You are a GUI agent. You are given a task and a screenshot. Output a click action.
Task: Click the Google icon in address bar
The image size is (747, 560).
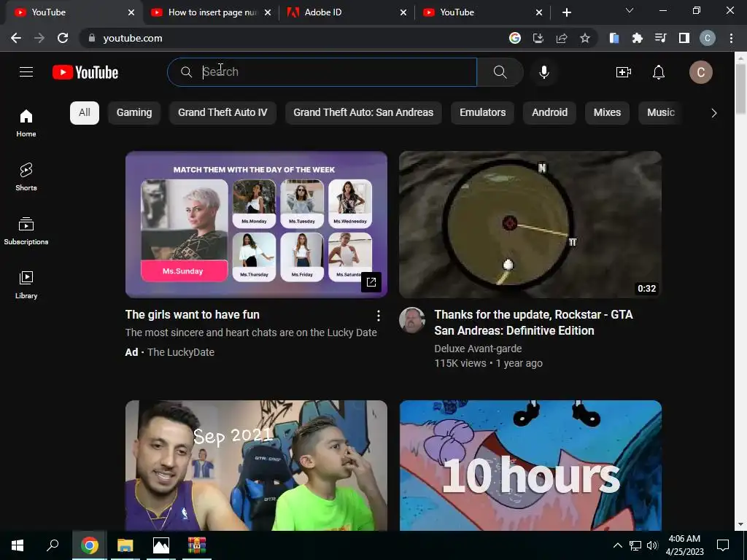[x=514, y=38]
